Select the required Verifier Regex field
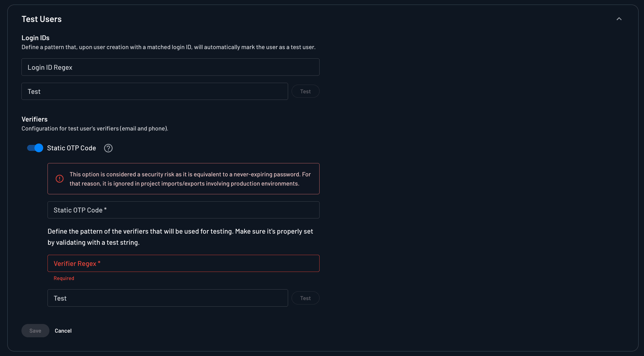 (x=183, y=263)
